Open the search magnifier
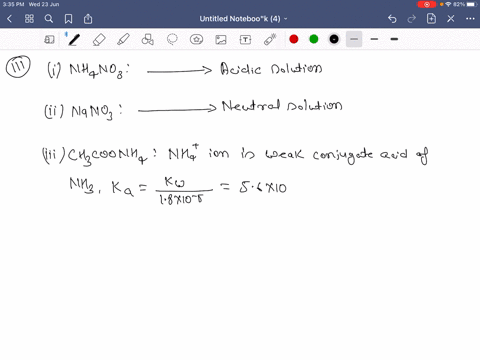 click(x=49, y=19)
